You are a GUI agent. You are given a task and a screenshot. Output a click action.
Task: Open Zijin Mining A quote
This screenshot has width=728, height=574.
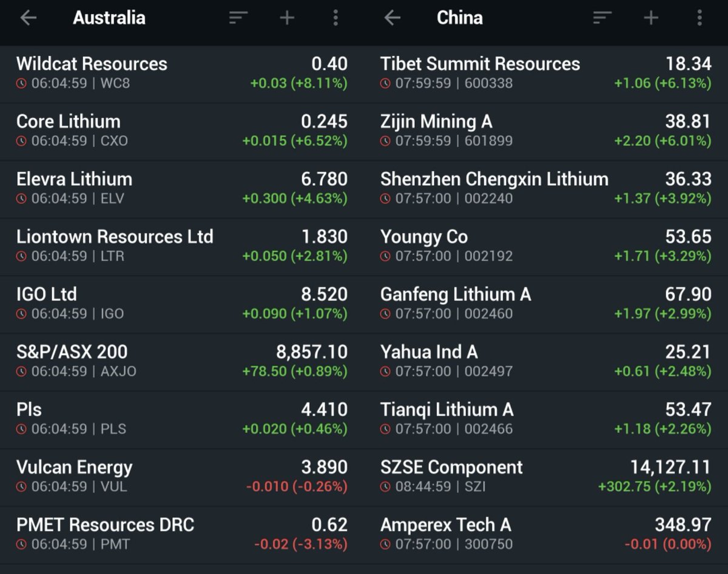click(x=546, y=132)
